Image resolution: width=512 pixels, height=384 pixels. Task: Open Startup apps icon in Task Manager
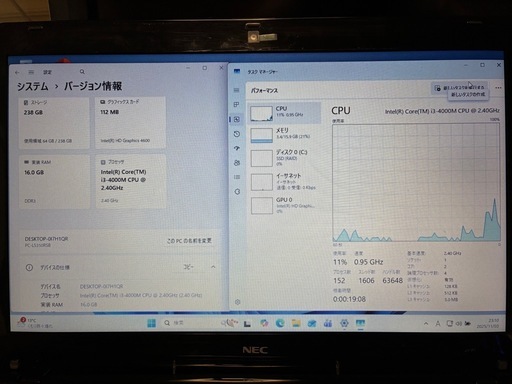click(237, 148)
